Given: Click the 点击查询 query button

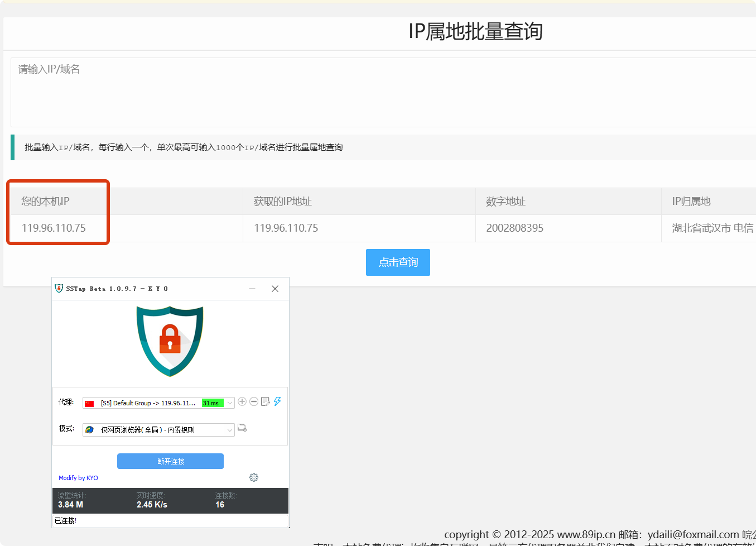Looking at the screenshot, I should [x=398, y=262].
